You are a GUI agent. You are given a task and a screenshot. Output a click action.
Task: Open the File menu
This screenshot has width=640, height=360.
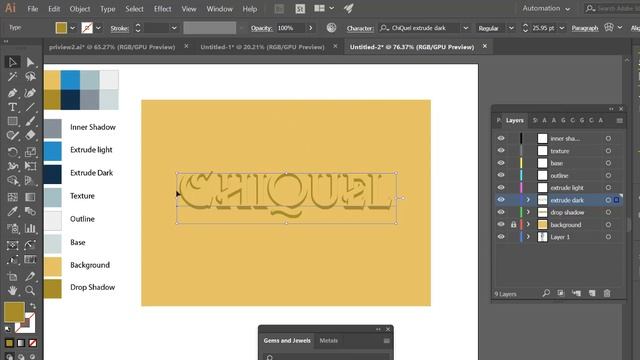coord(33,9)
